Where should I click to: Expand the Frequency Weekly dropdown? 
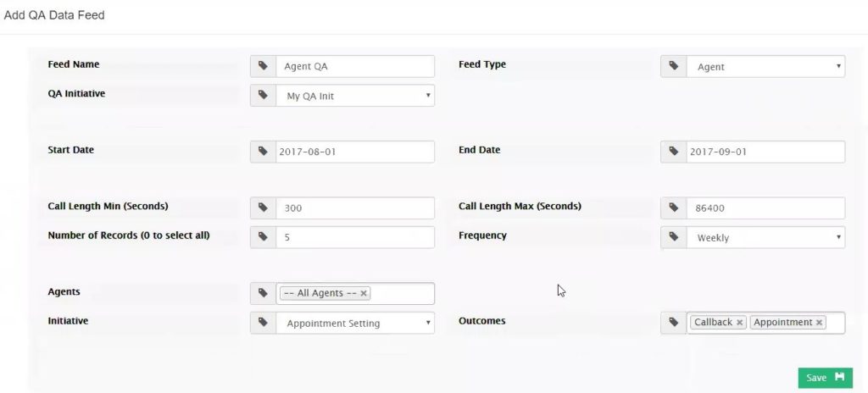tap(765, 237)
